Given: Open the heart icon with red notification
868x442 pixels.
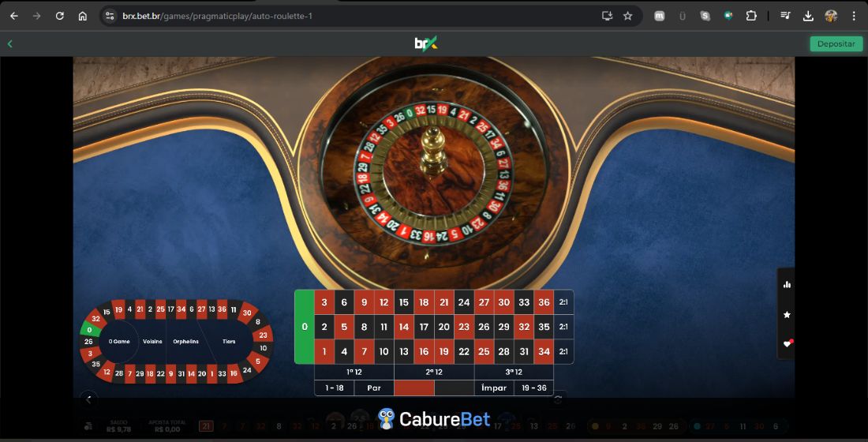Looking at the screenshot, I should [788, 344].
